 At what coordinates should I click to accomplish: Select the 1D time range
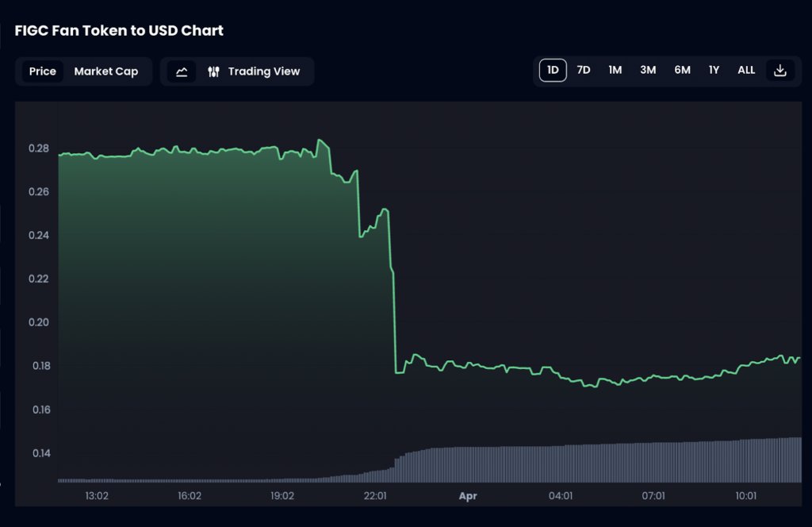(x=553, y=70)
